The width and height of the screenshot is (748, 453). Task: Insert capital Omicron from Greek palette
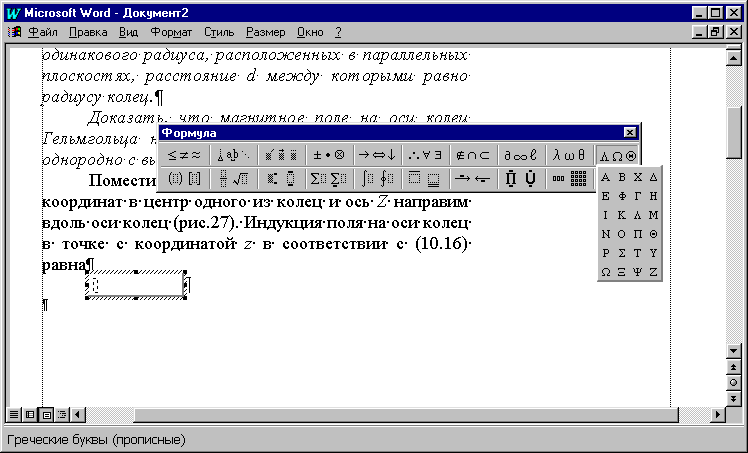(622, 234)
